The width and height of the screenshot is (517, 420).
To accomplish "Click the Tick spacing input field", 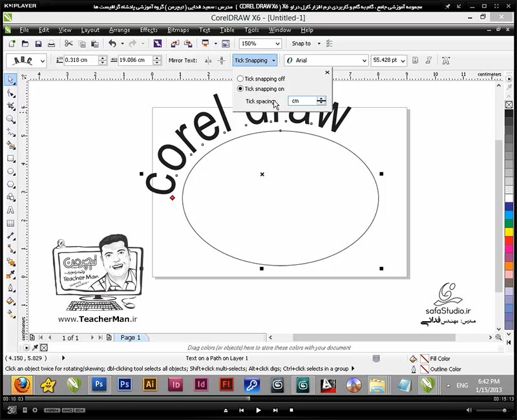I will click(302, 101).
